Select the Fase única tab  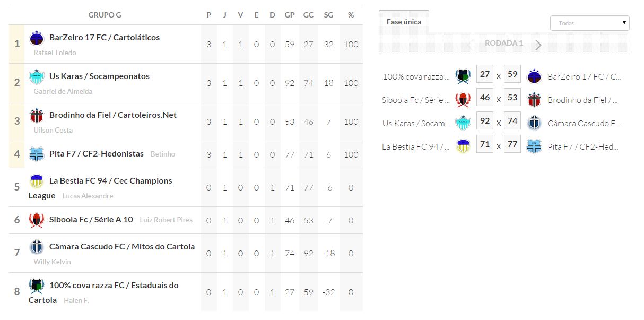(404, 22)
